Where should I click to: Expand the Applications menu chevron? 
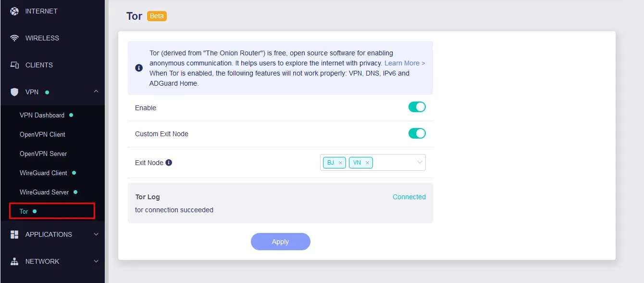tap(96, 234)
